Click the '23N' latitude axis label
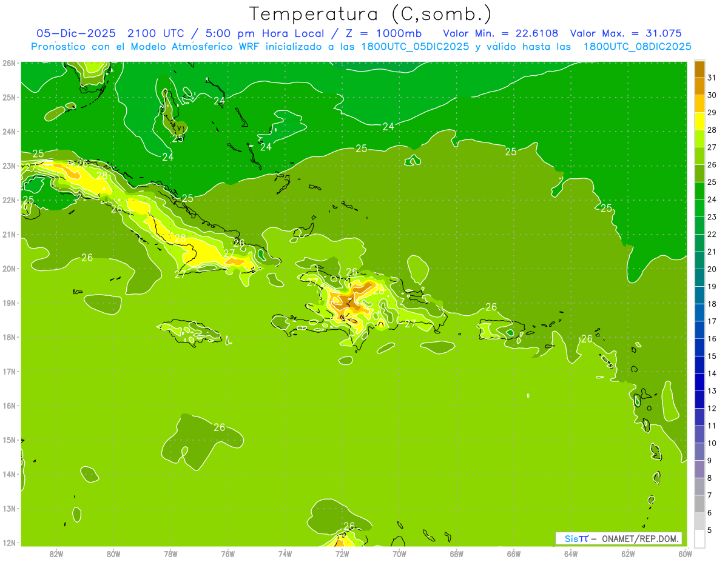The width and height of the screenshot is (728, 562). pos(8,166)
